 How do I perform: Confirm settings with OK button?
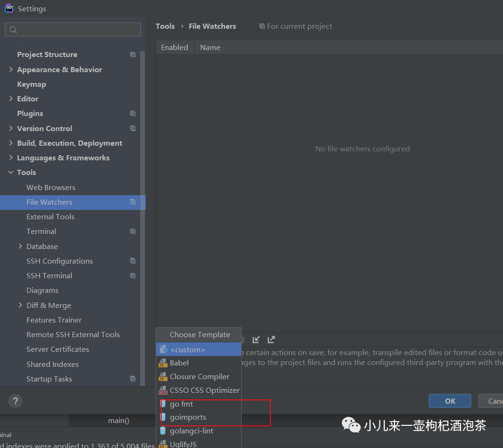click(x=450, y=401)
